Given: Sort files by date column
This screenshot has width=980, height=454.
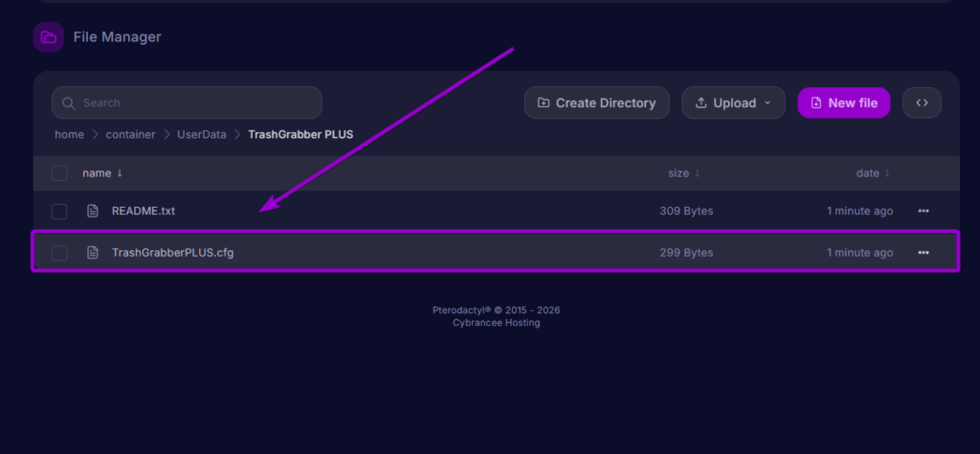Looking at the screenshot, I should click(x=873, y=173).
